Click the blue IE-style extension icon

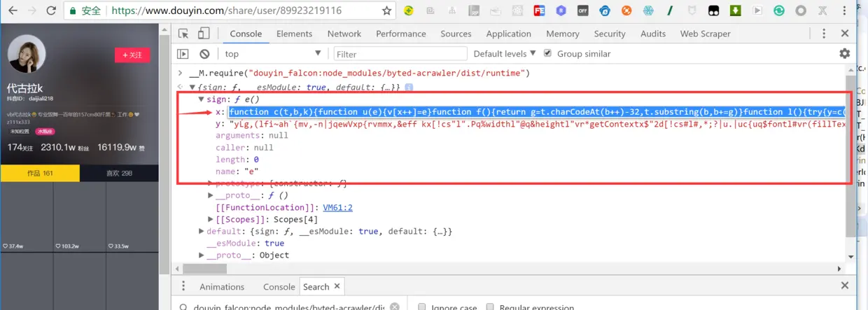(604, 10)
